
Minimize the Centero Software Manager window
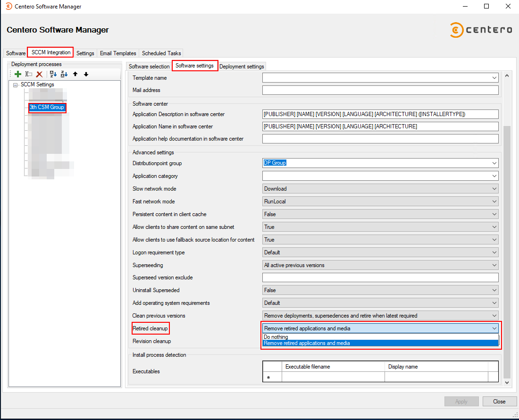(465, 6)
